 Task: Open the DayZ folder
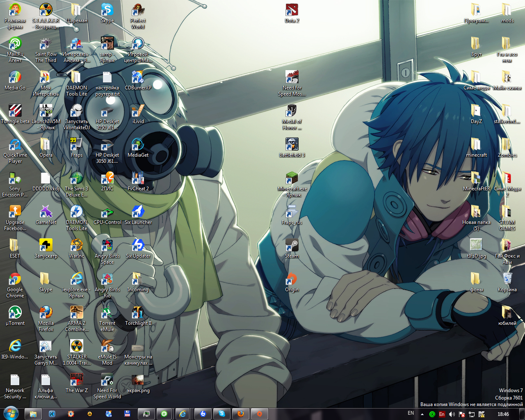[476, 114]
